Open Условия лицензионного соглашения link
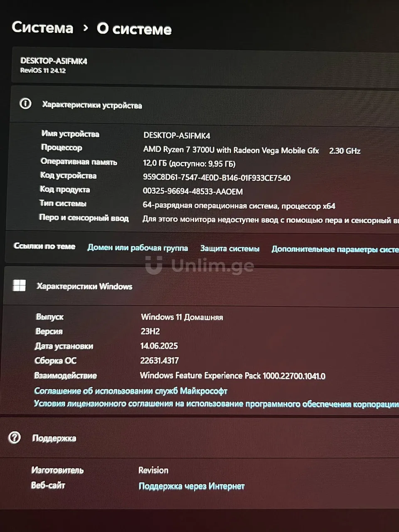Image resolution: width=399 pixels, height=532 pixels. [216, 404]
